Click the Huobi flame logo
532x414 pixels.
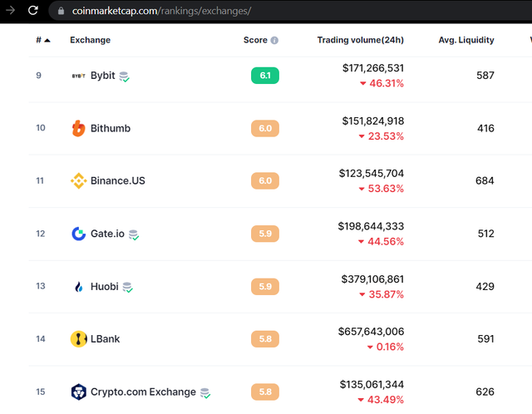(x=79, y=287)
